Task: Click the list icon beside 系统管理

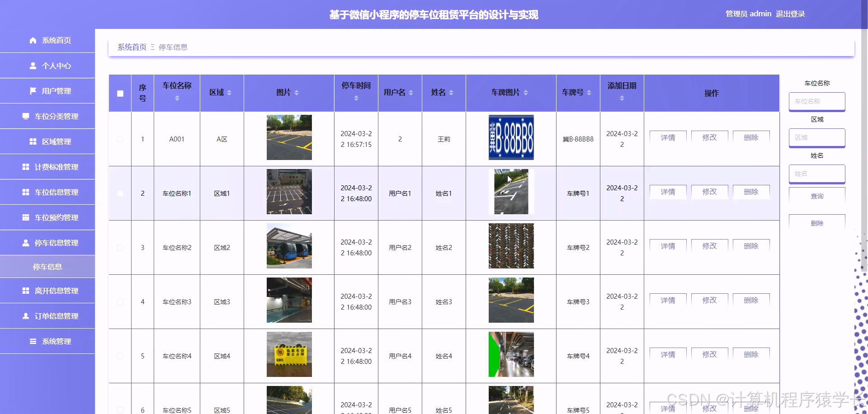Action: [x=33, y=341]
